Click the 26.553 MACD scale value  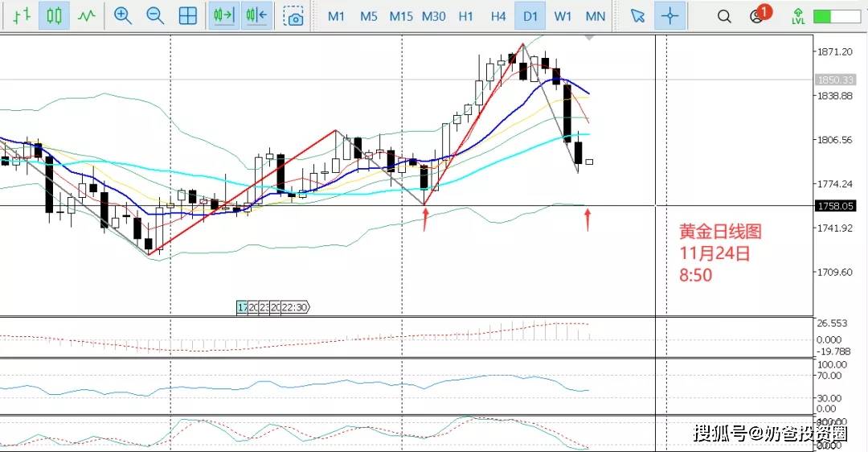[832, 323]
